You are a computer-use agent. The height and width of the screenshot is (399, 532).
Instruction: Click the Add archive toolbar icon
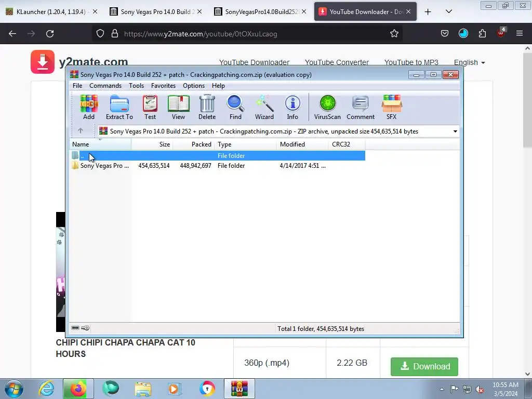(89, 107)
